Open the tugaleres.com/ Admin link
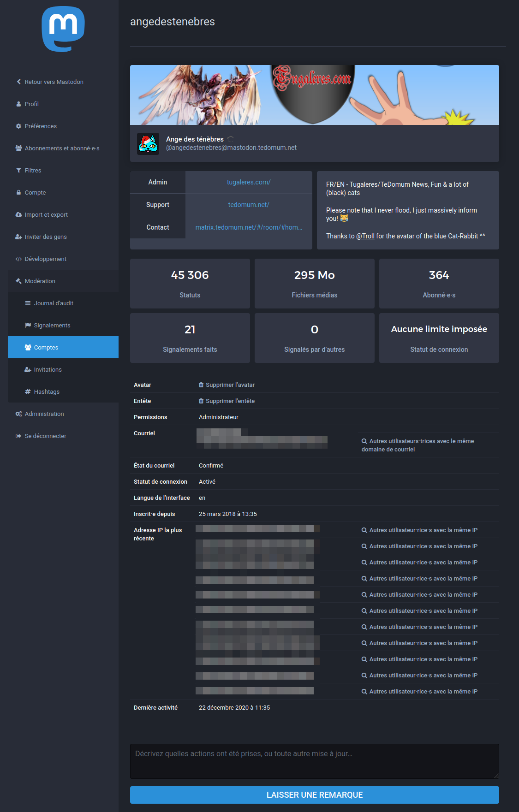Image resolution: width=519 pixels, height=812 pixels. pyautogui.click(x=249, y=182)
